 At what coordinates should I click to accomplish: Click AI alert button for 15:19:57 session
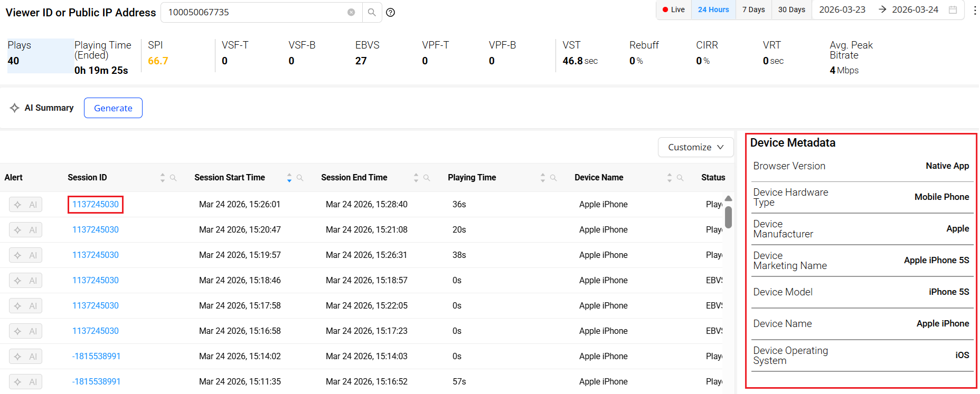25,255
